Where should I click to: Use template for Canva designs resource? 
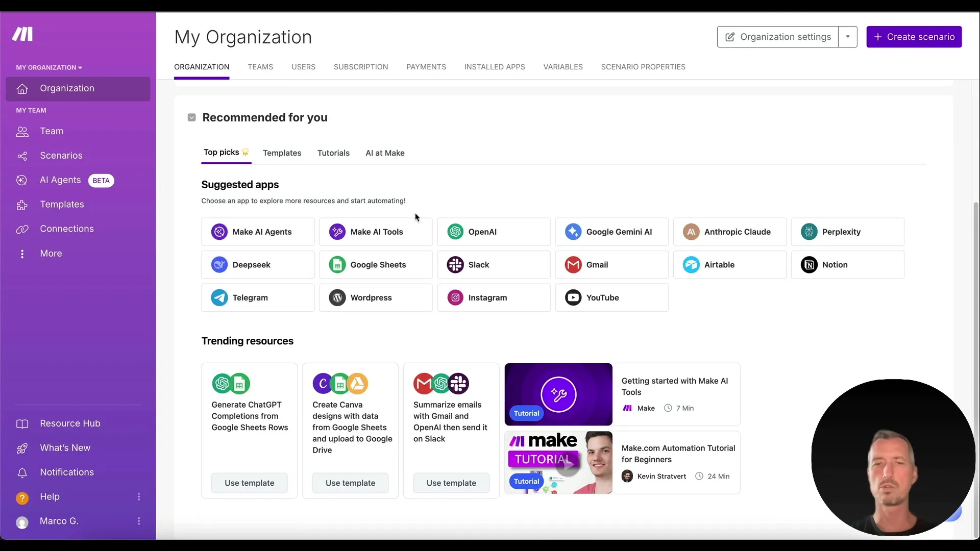point(350,483)
